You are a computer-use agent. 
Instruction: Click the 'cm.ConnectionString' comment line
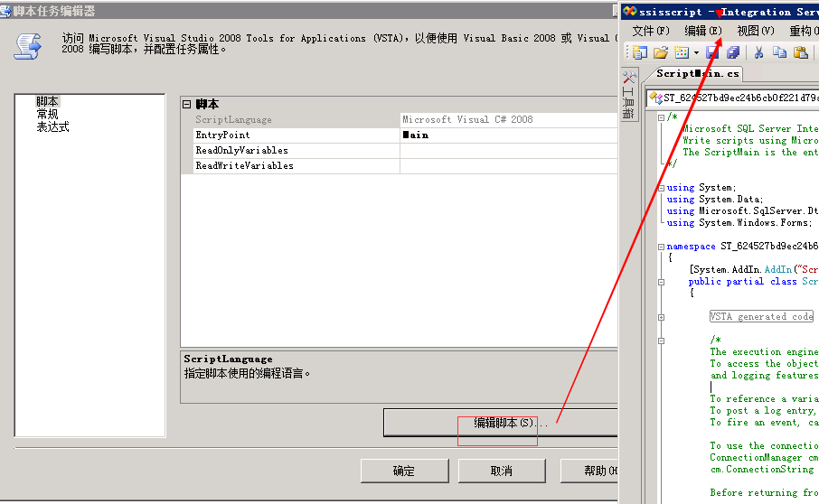762,469
